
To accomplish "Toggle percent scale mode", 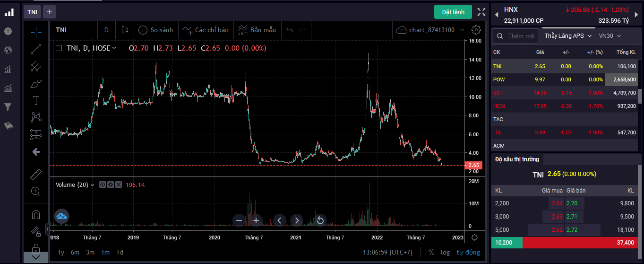I will pyautogui.click(x=431, y=252).
